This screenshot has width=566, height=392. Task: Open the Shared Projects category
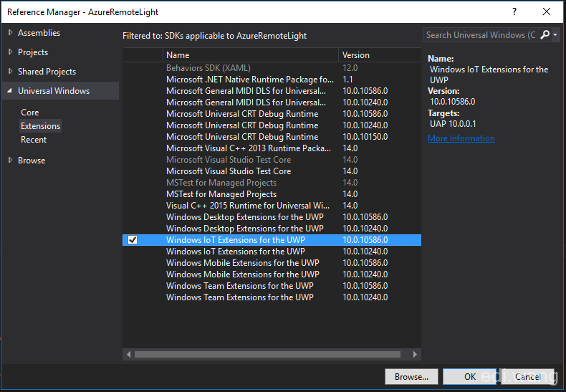[47, 72]
